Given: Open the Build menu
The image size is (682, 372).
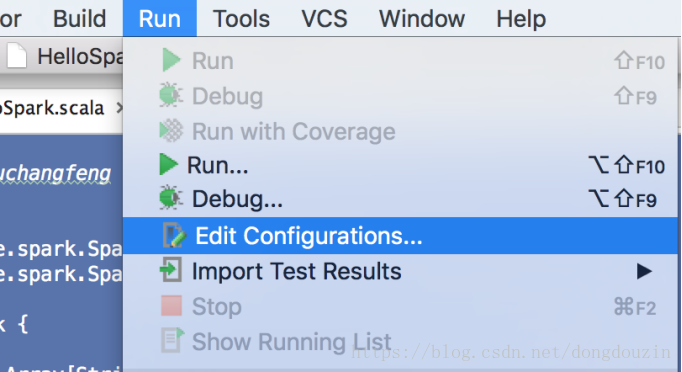Looking at the screenshot, I should pyautogui.click(x=80, y=19).
